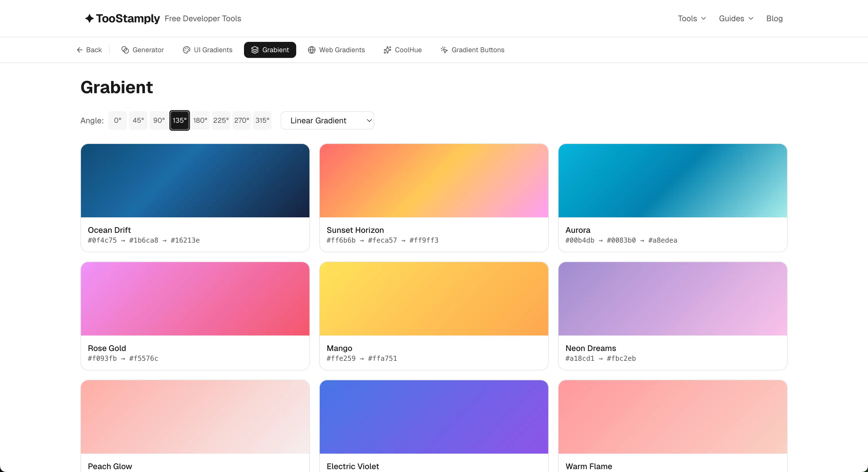The width and height of the screenshot is (868, 472).
Task: Click the Free Developer Tools tagline
Action: point(203,19)
